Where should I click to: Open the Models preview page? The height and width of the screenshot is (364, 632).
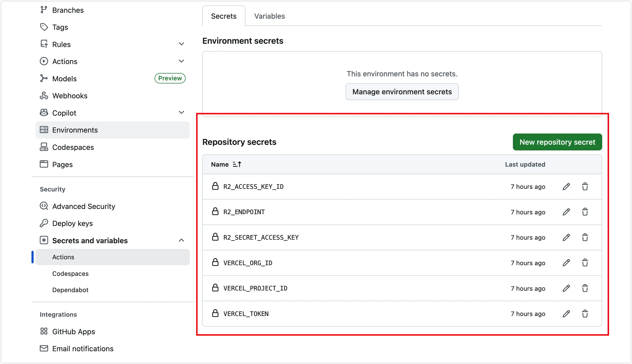64,79
